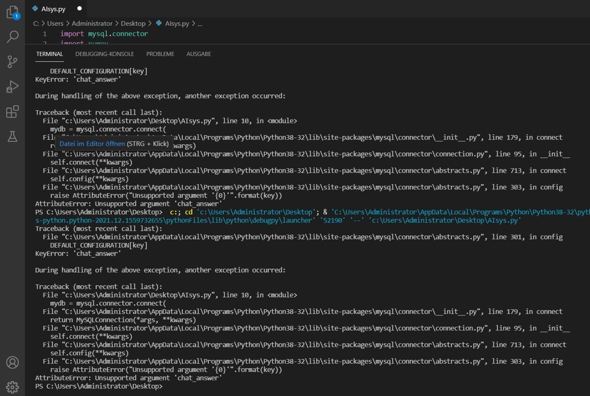Click the last 'return MySQLConnection(*args, **kwargs)' line
Screen dimensions: 590x396
click(x=123, y=320)
